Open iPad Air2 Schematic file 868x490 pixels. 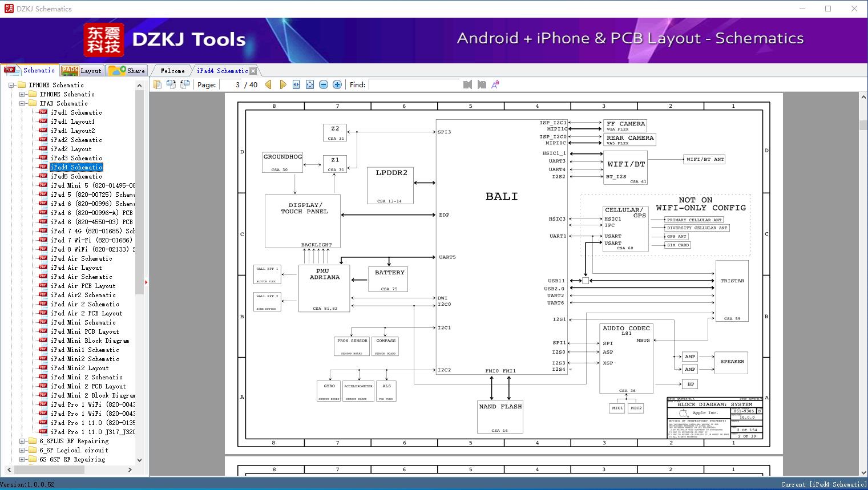point(83,295)
